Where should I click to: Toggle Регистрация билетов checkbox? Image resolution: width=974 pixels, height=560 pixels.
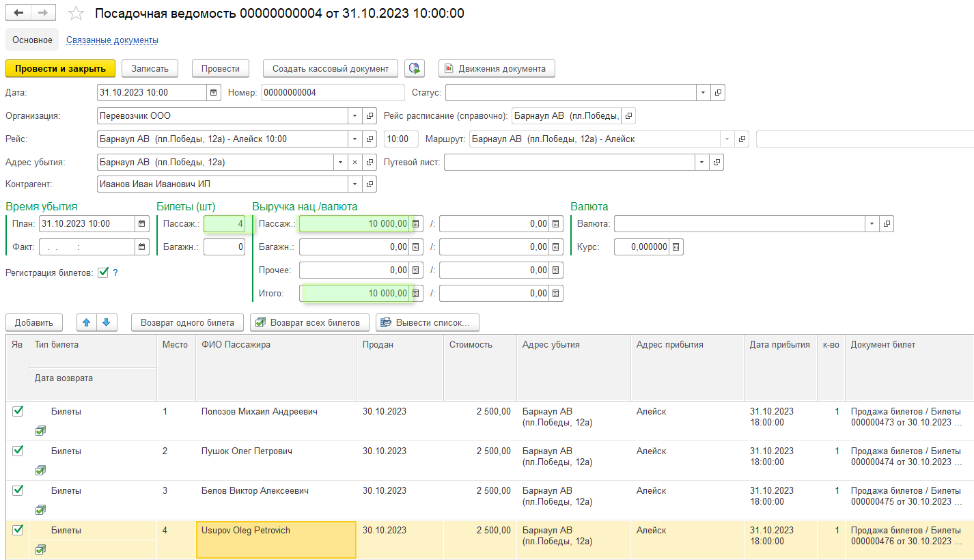(x=103, y=272)
